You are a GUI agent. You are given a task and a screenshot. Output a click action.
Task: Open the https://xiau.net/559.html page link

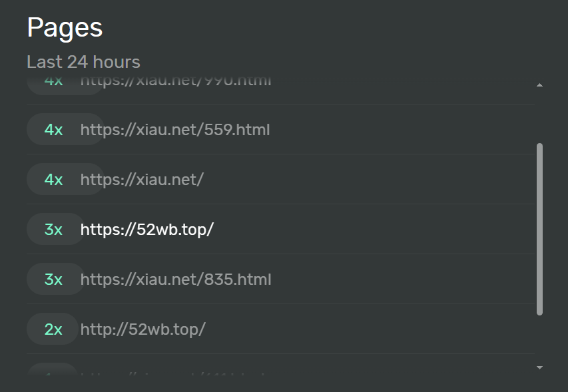point(175,130)
